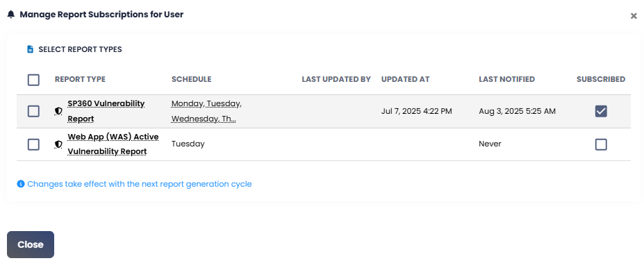Select the Web App (WAS) row checkbox
Image resolution: width=644 pixels, height=263 pixels.
(33, 144)
